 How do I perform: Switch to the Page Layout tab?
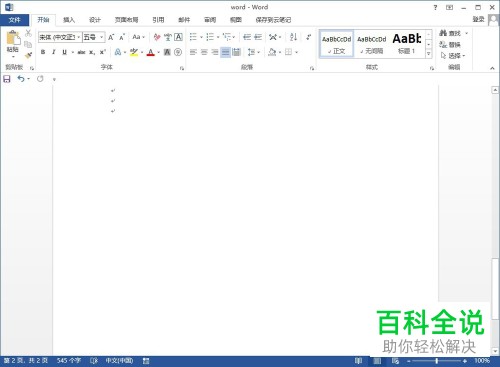pyautogui.click(x=126, y=20)
